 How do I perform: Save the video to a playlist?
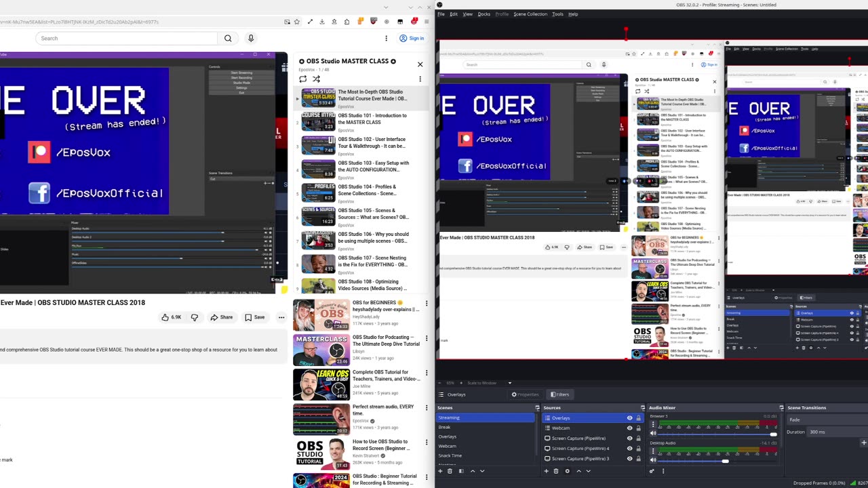click(x=254, y=317)
